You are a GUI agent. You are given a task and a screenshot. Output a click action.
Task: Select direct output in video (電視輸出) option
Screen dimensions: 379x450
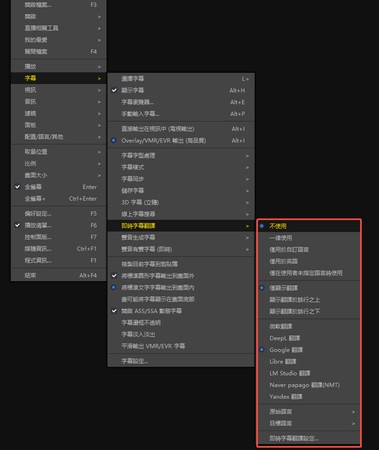[x=181, y=129]
